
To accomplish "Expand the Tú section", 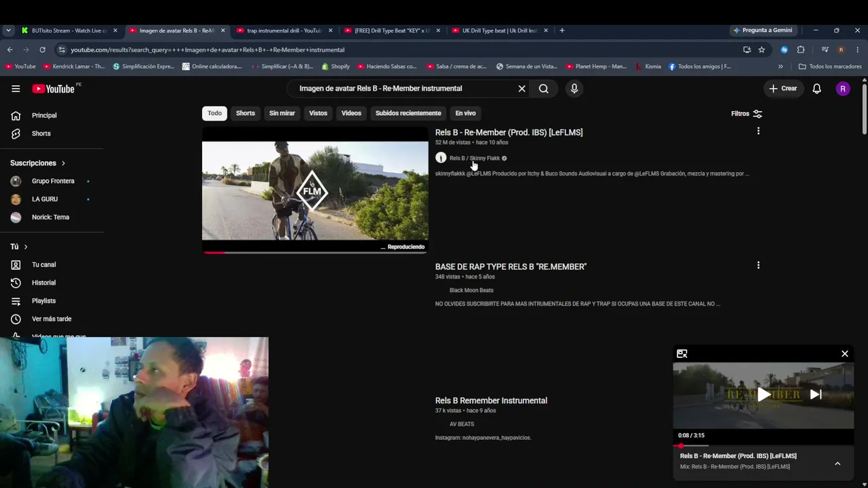I will coord(19,247).
